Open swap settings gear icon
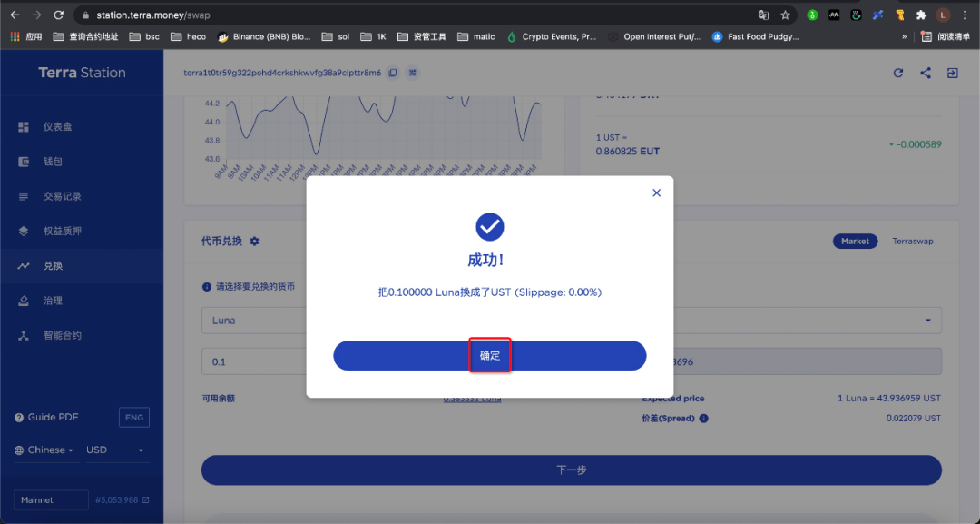 pyautogui.click(x=254, y=241)
